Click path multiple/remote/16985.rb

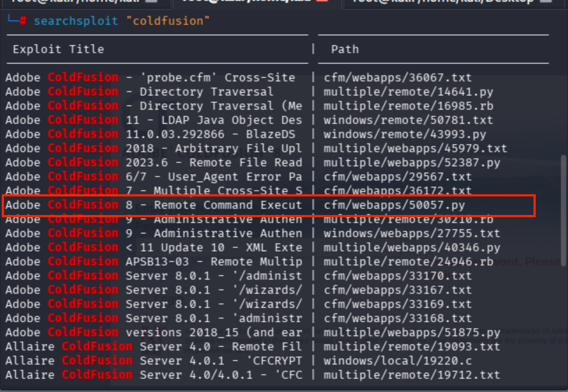408,106
